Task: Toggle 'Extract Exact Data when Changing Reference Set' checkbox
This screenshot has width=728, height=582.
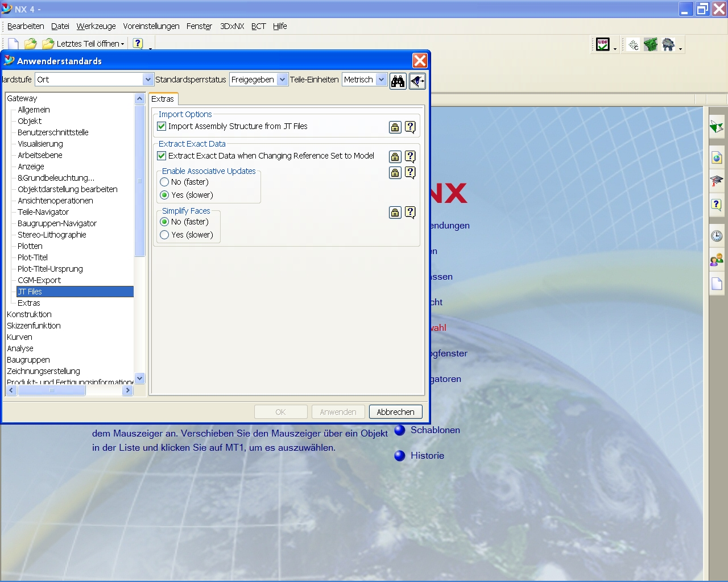Action: [x=162, y=156]
